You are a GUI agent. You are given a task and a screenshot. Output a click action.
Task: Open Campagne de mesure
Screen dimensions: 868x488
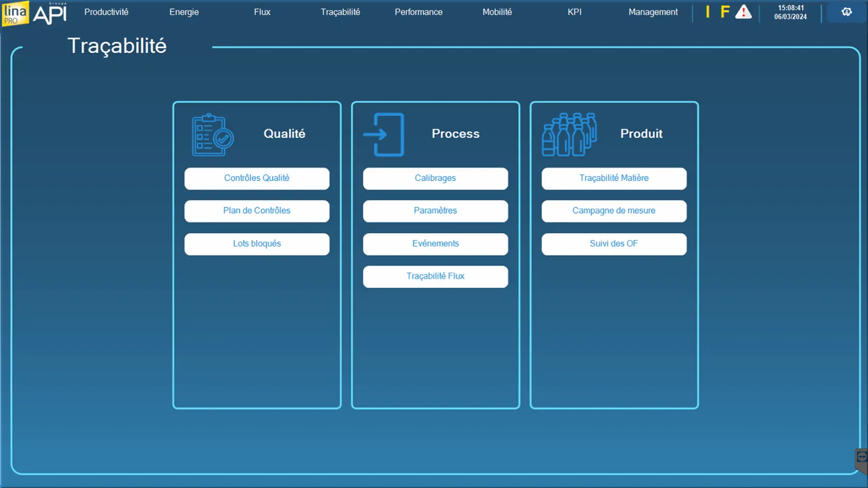click(614, 211)
